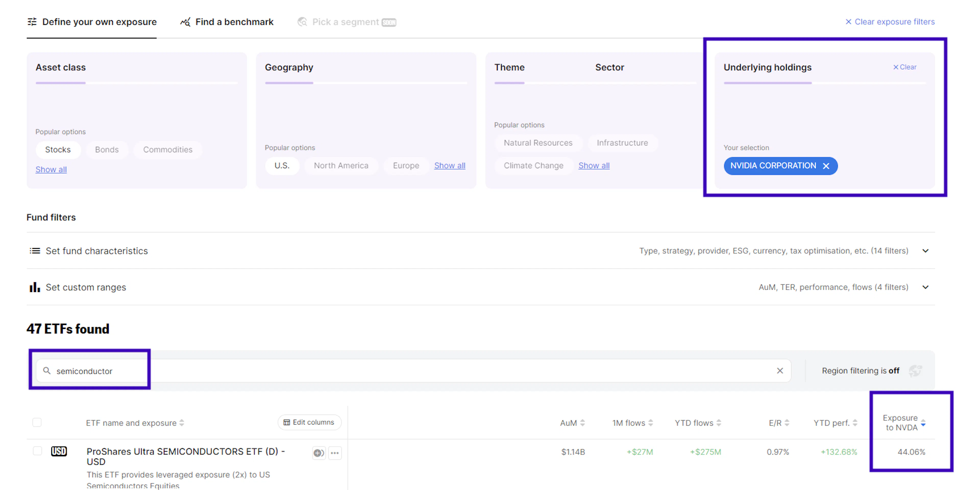980x490 pixels.
Task: Check the ProShares Ultra Semiconductors row checkbox
Action: click(37, 451)
